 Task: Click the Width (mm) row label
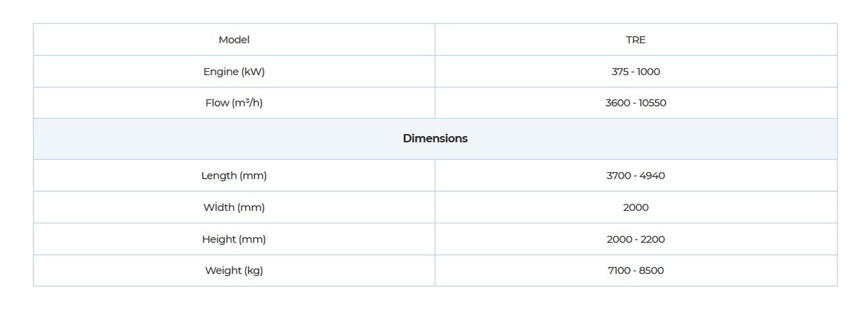[234, 208]
